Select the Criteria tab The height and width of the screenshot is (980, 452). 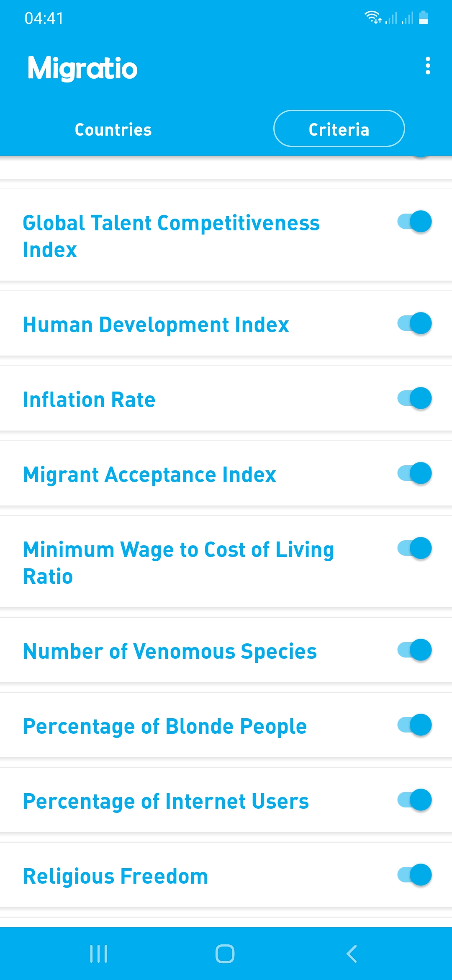pyautogui.click(x=339, y=129)
